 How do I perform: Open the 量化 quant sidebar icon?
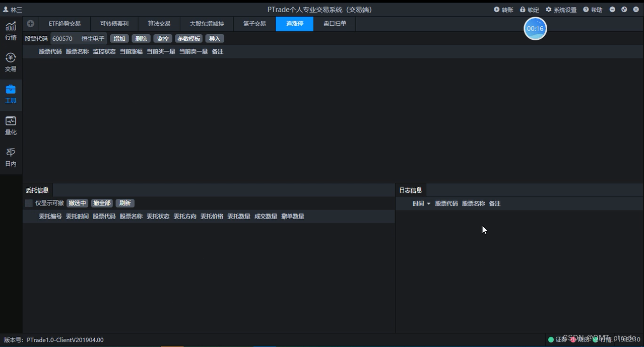pyautogui.click(x=11, y=121)
